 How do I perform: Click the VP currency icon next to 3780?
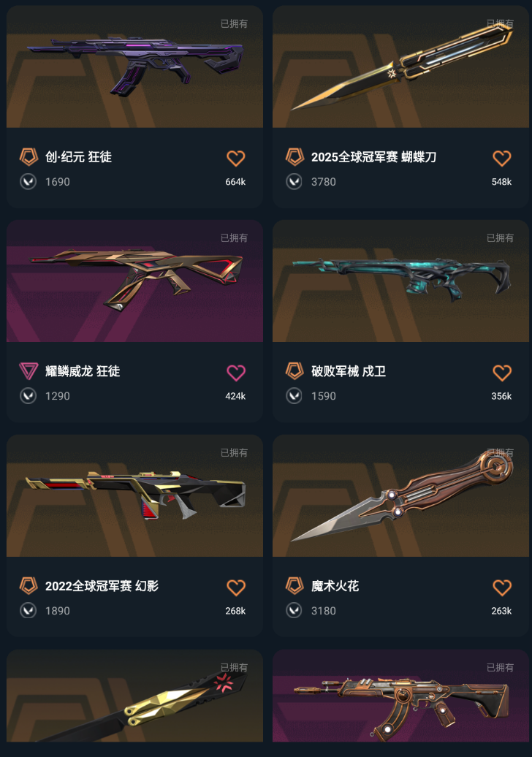[x=294, y=181]
